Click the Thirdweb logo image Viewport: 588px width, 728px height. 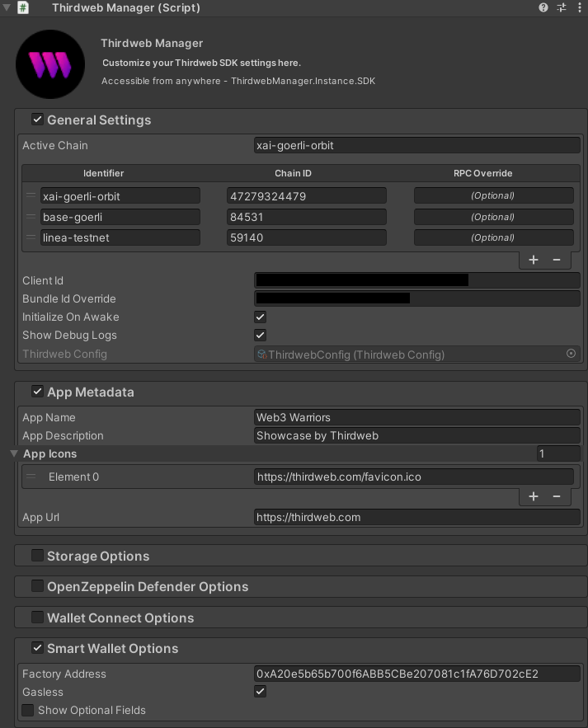(x=50, y=64)
